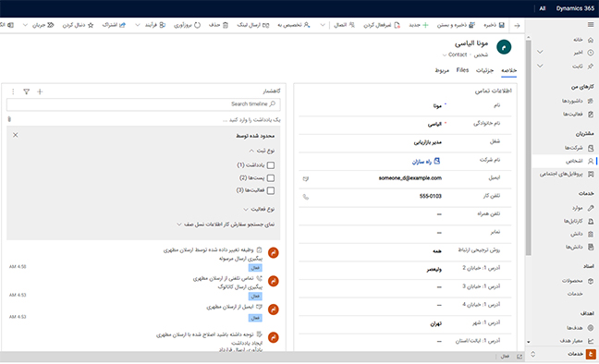Check the پست‌ها (2) filter checkbox
599x364 pixels.
point(271,178)
